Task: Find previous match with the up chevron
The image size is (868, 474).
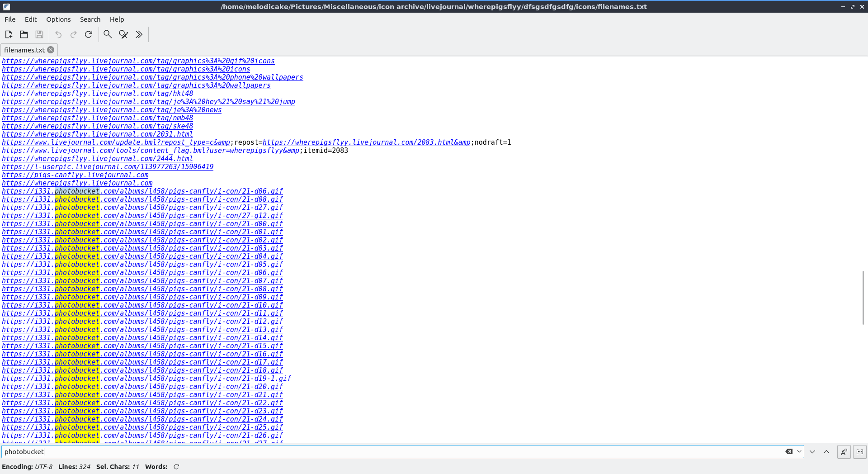Action: click(826, 452)
